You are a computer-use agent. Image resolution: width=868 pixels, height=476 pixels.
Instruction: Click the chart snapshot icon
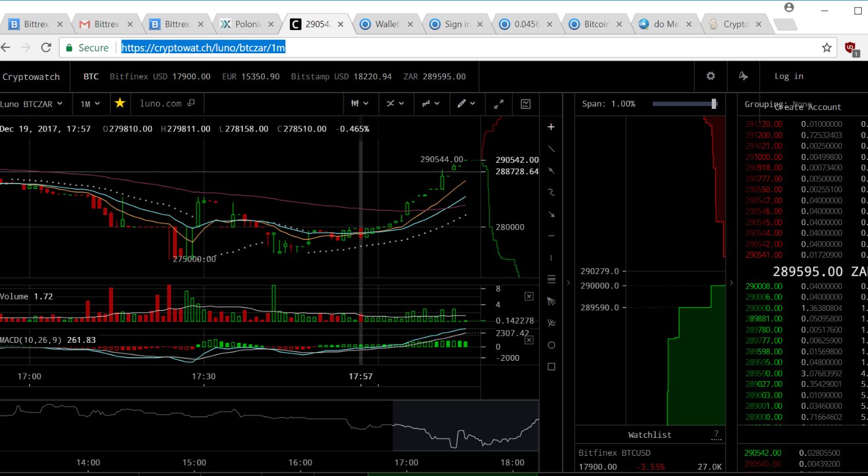[525, 104]
